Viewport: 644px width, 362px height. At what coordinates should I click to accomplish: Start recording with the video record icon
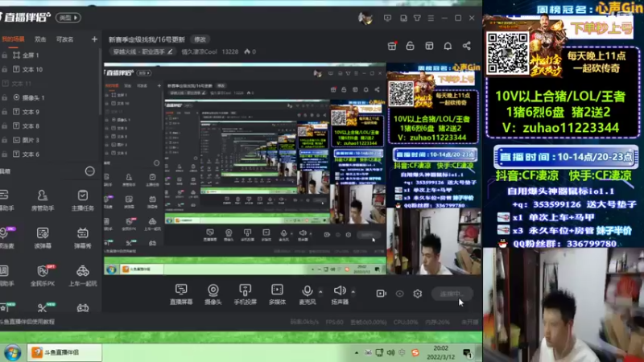click(381, 294)
